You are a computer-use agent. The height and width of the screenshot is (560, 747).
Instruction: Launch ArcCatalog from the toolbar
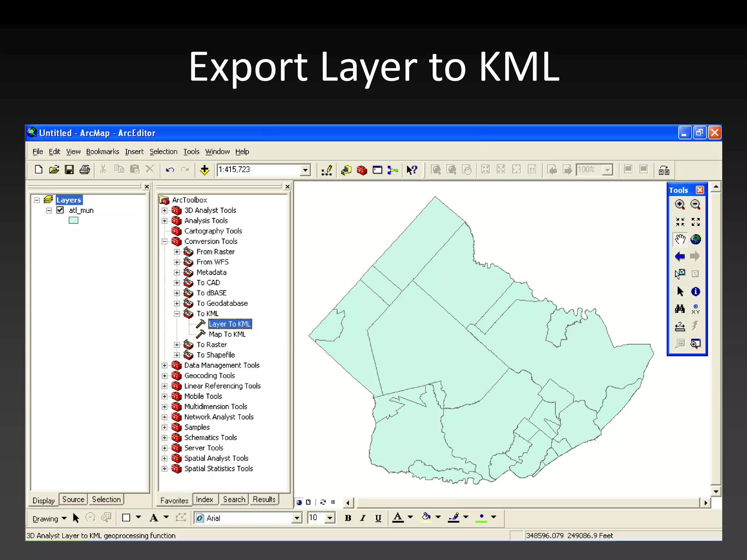click(346, 170)
